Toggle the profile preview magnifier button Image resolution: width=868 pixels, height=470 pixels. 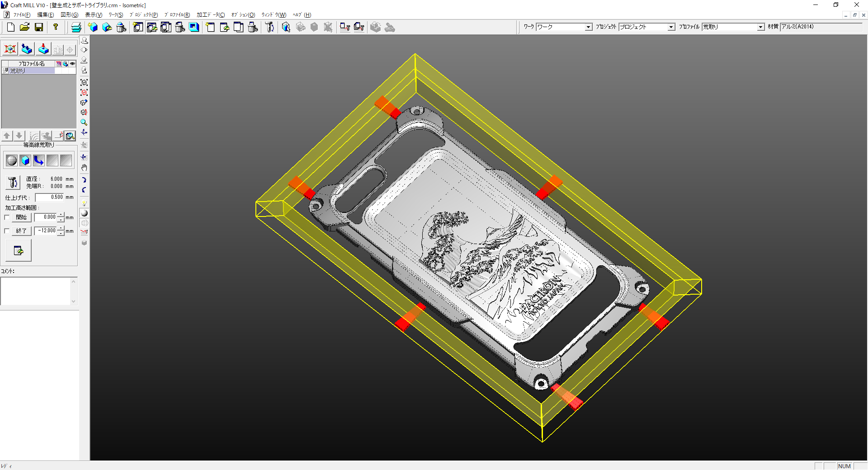click(70, 136)
